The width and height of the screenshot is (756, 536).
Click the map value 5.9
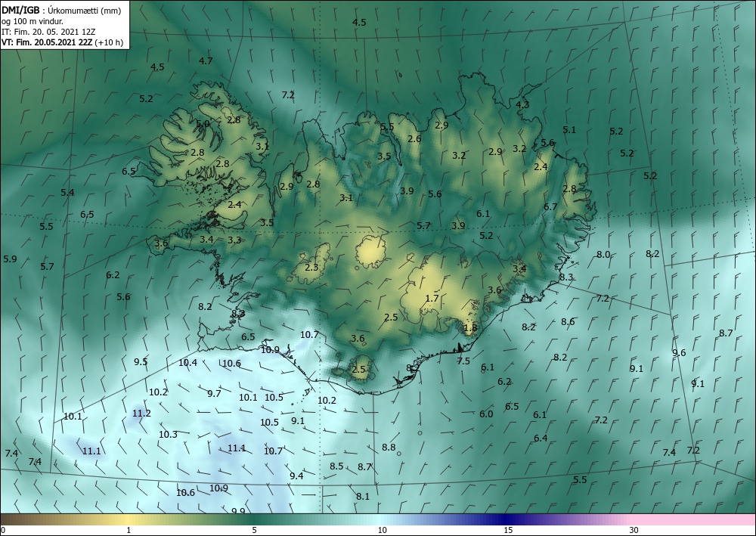10,259
